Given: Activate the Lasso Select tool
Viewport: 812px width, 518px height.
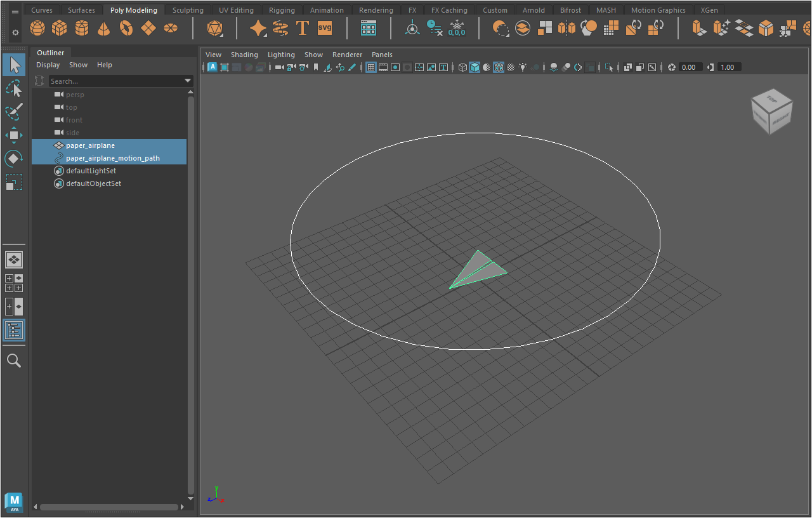Looking at the screenshot, I should pyautogui.click(x=14, y=88).
